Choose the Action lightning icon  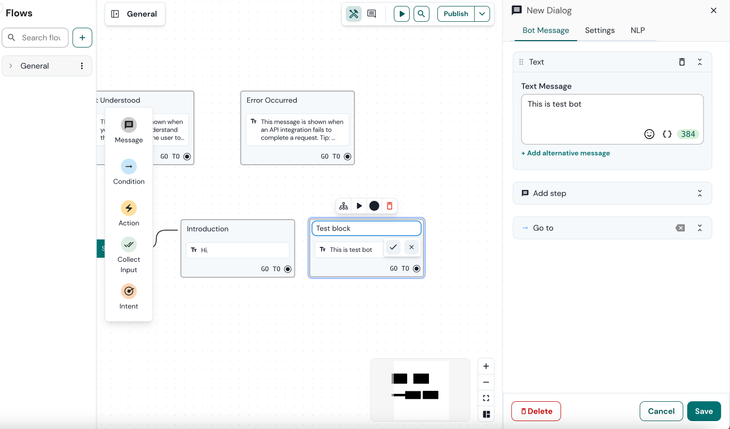[128, 208]
